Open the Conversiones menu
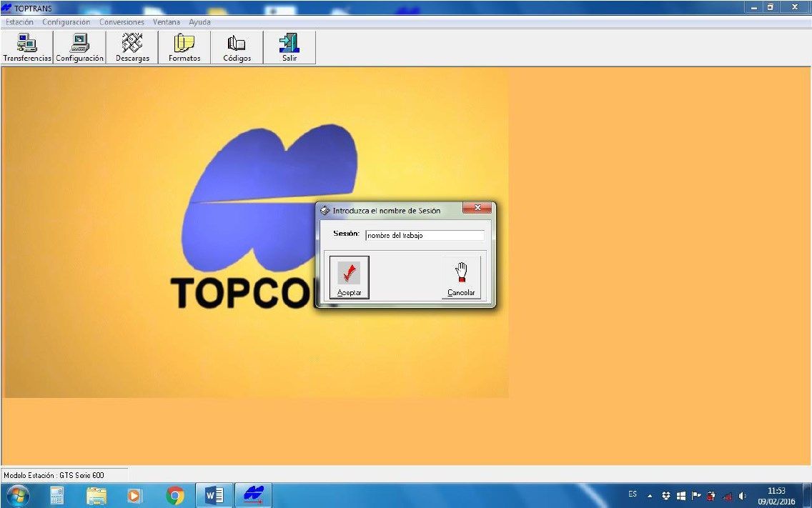The image size is (812, 508). (x=122, y=22)
